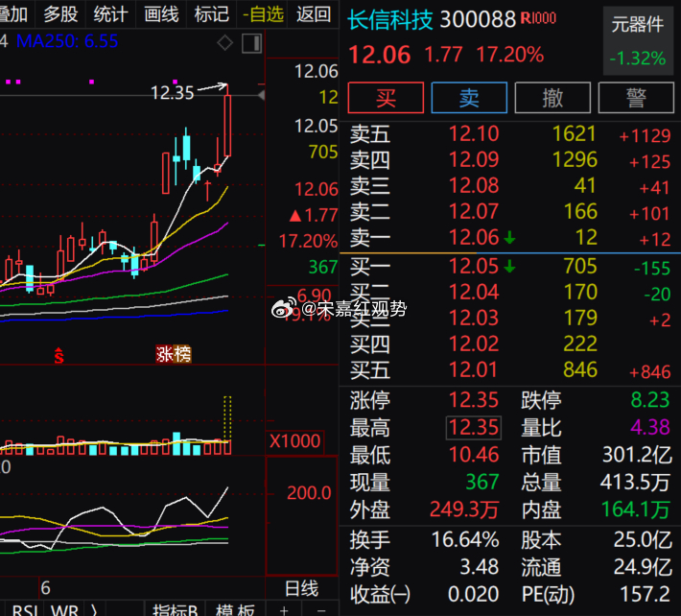Open the 指标B tab
The image size is (681, 616).
(x=175, y=610)
